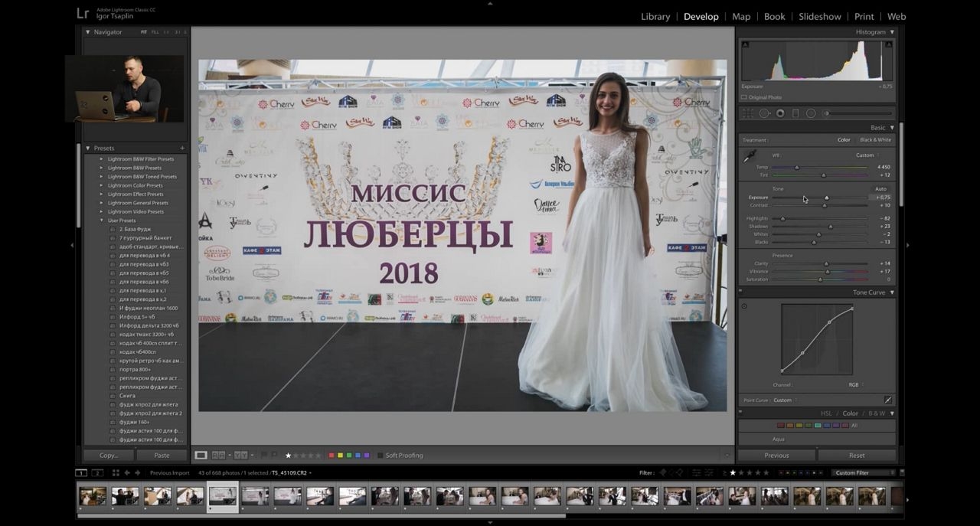
Task: Switch to the Map module
Action: coord(741,16)
